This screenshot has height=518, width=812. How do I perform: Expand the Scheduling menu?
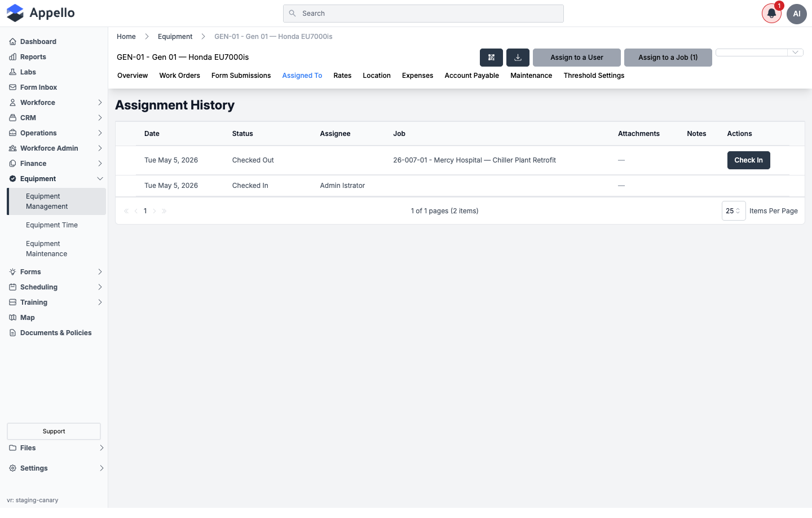[56, 287]
